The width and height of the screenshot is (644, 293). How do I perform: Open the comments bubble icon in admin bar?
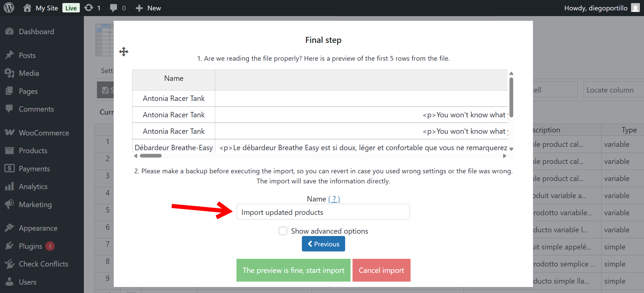(x=114, y=8)
